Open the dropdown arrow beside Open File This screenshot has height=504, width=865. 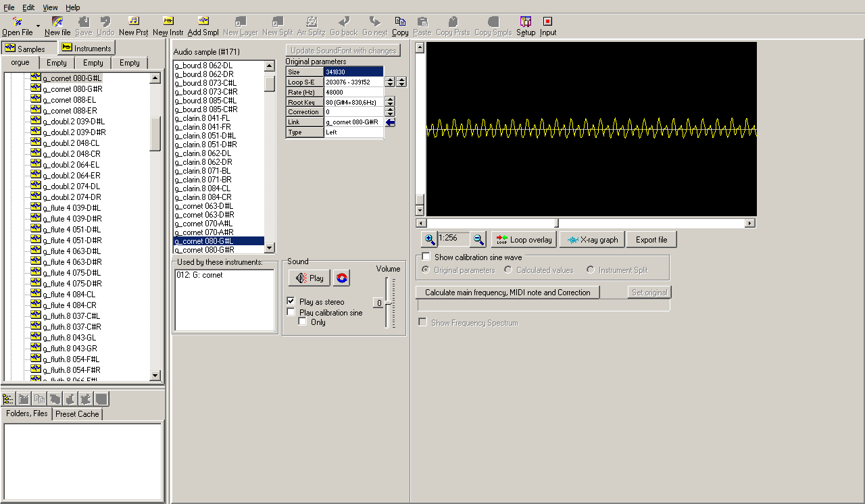pyautogui.click(x=38, y=26)
